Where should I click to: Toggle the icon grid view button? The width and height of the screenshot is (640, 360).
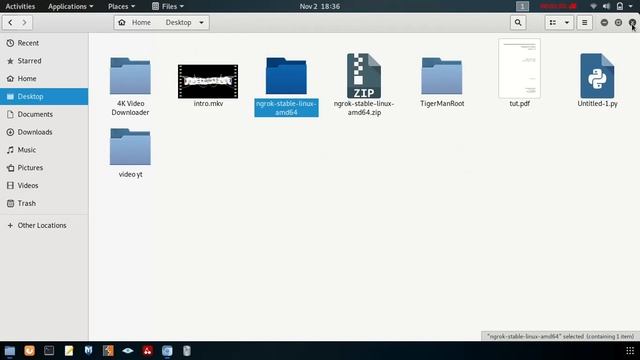(x=553, y=22)
